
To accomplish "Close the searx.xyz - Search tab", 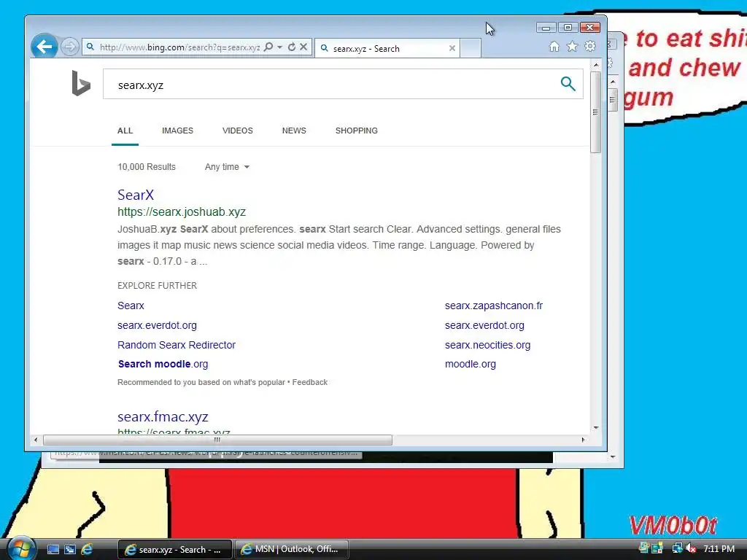I will tap(452, 48).
